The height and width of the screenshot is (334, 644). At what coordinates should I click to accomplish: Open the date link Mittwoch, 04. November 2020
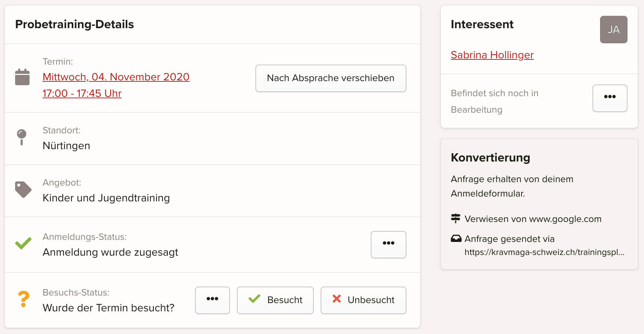coord(116,77)
